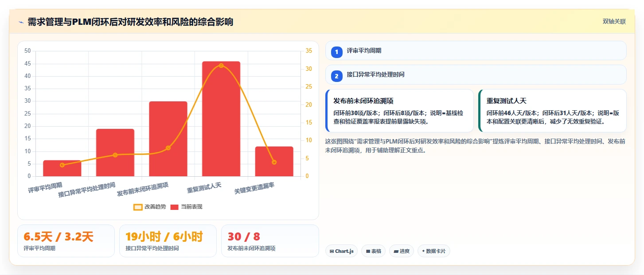644x275 pixels.
Task: Click the lightning icon beside the title
Action: [21, 22]
